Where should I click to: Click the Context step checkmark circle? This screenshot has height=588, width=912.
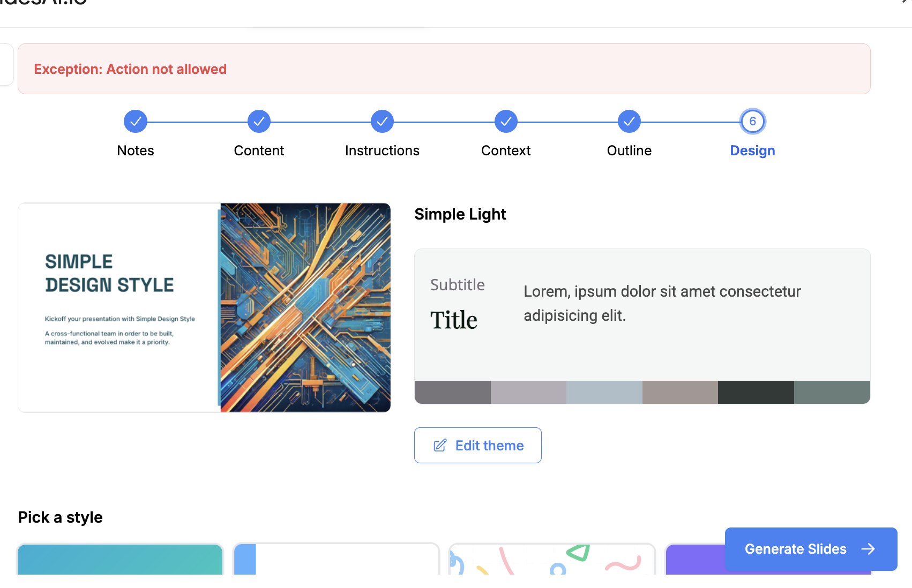(x=506, y=122)
